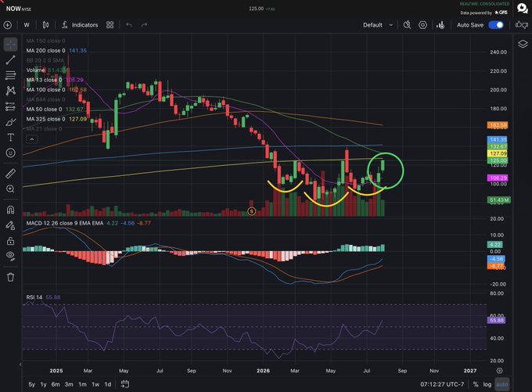Click the 162.58 orange price label
The image size is (532, 392).
[x=498, y=125]
